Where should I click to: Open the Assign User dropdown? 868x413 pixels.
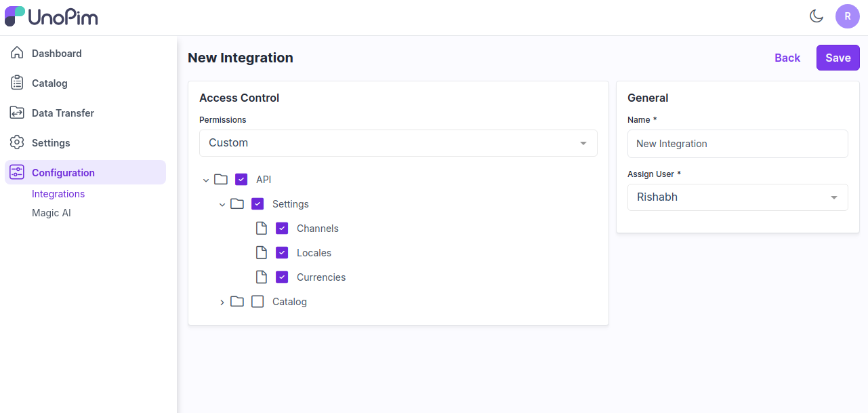point(737,197)
